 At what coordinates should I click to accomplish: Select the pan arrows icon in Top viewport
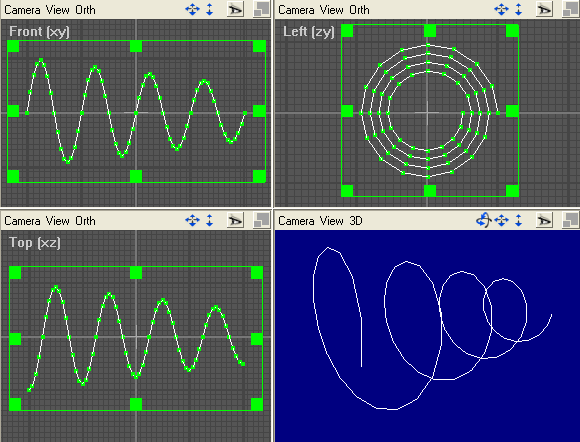(x=192, y=220)
